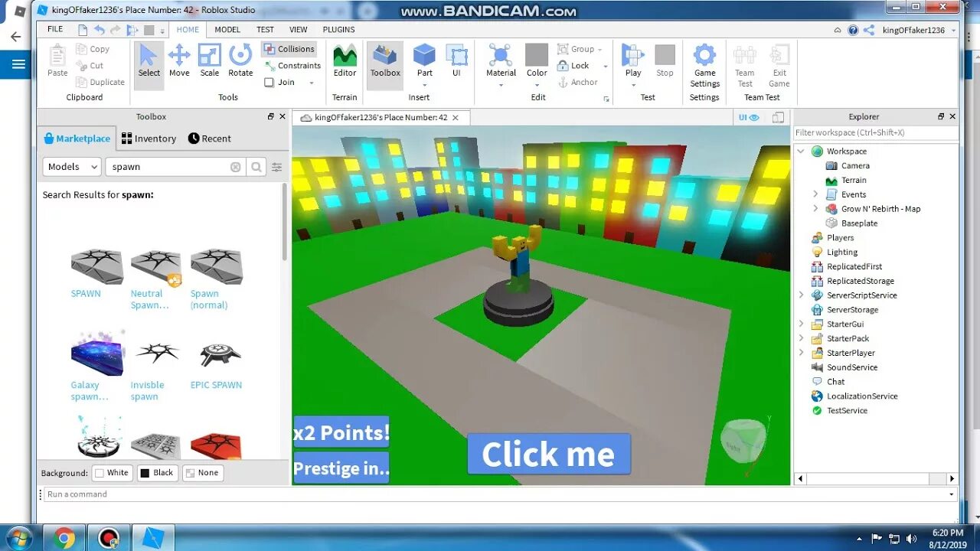Switch to the VIEW ribbon tab
The height and width of the screenshot is (551, 980).
coord(299,29)
